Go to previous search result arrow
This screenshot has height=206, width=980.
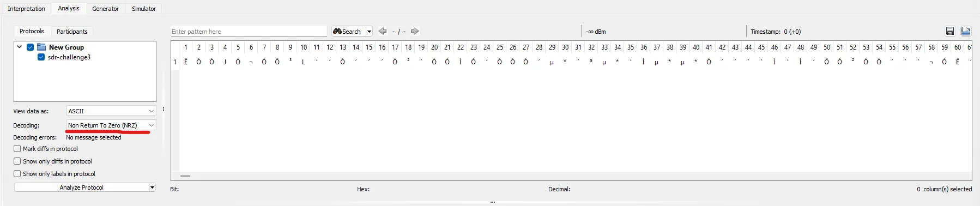pos(383,32)
